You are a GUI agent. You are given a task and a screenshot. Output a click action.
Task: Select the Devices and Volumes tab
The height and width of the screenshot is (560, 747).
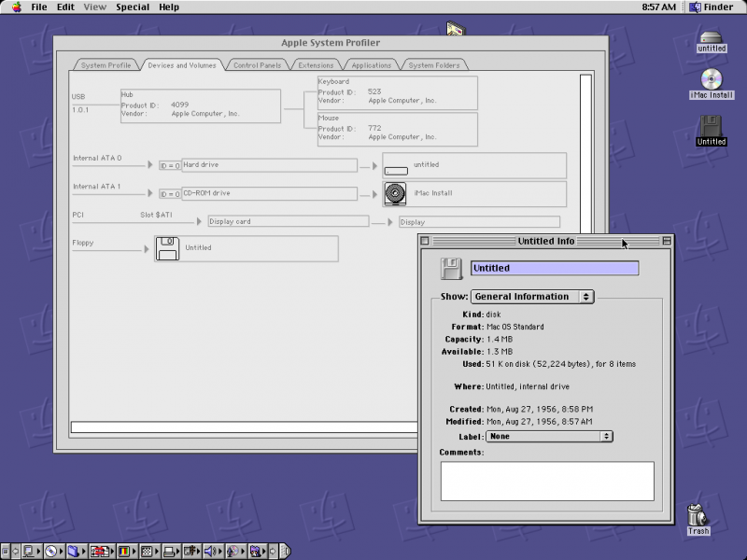[182, 65]
